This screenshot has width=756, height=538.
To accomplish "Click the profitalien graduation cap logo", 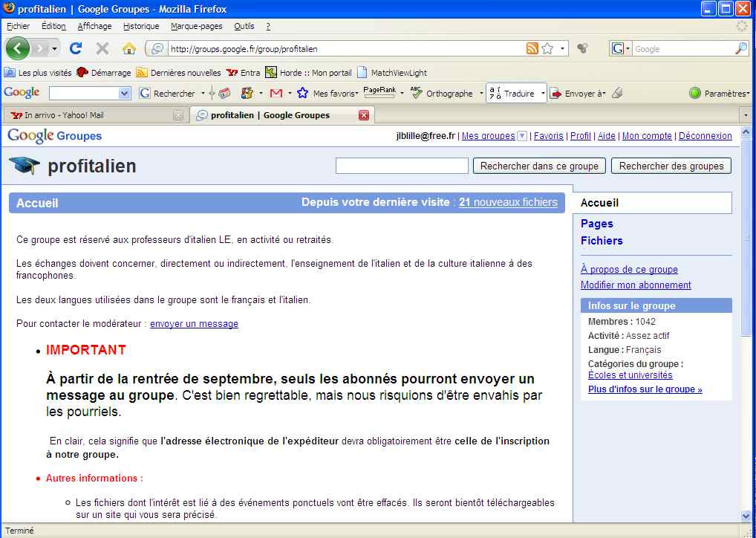I will [24, 166].
